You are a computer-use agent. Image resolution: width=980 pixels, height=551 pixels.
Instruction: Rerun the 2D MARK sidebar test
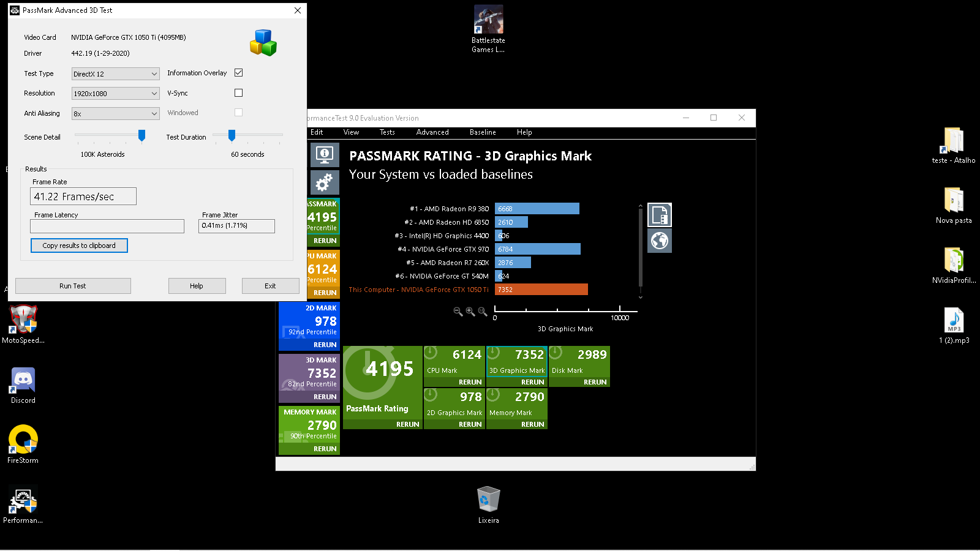325,345
